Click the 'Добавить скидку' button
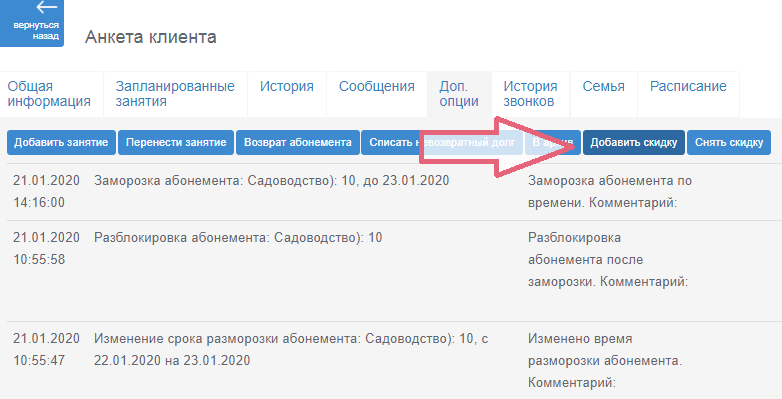This screenshot has height=399, width=782. point(634,143)
